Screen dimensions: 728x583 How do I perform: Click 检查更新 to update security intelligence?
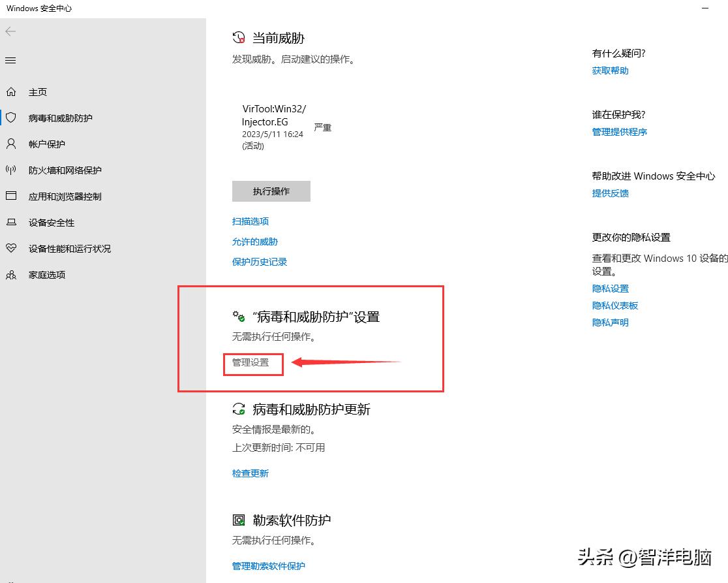click(x=250, y=473)
